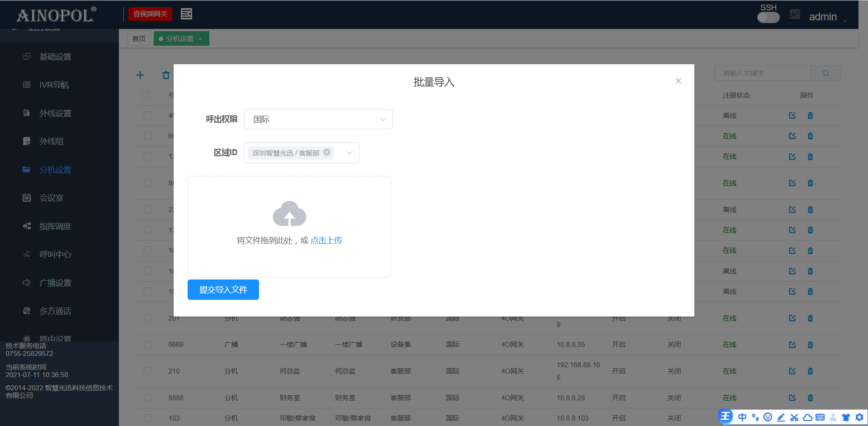868x426 pixels.
Task: Tick the checkbox for extension 6669 row
Action: (x=147, y=345)
